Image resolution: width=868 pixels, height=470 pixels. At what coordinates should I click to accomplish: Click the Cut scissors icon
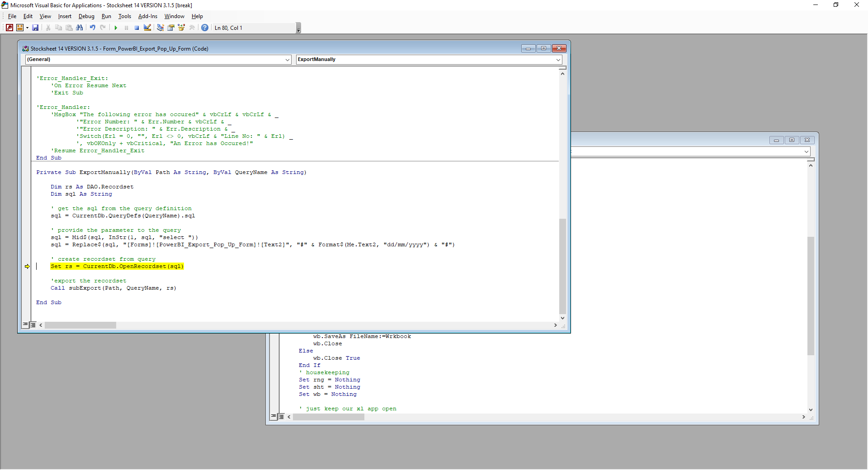48,28
